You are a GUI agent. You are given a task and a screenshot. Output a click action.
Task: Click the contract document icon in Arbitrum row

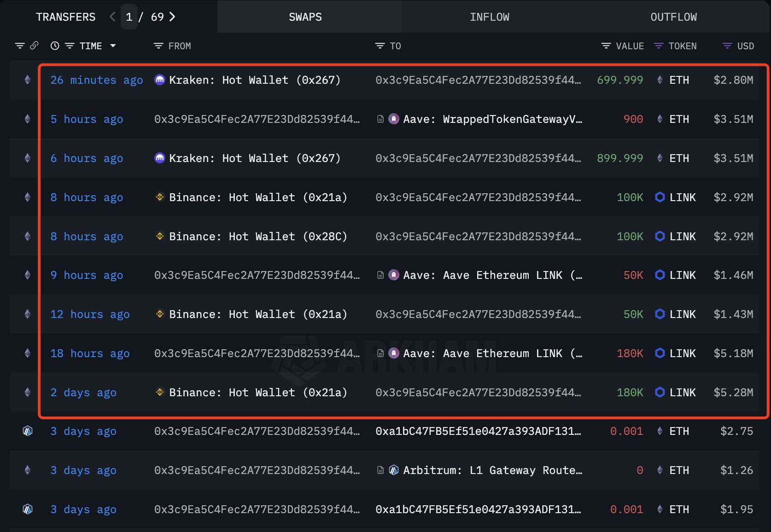tap(380, 470)
